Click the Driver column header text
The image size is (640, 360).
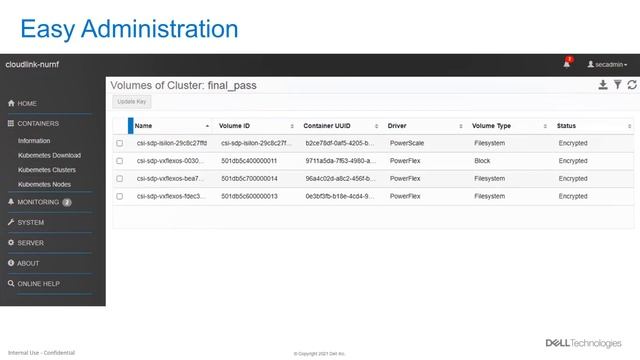(x=397, y=126)
